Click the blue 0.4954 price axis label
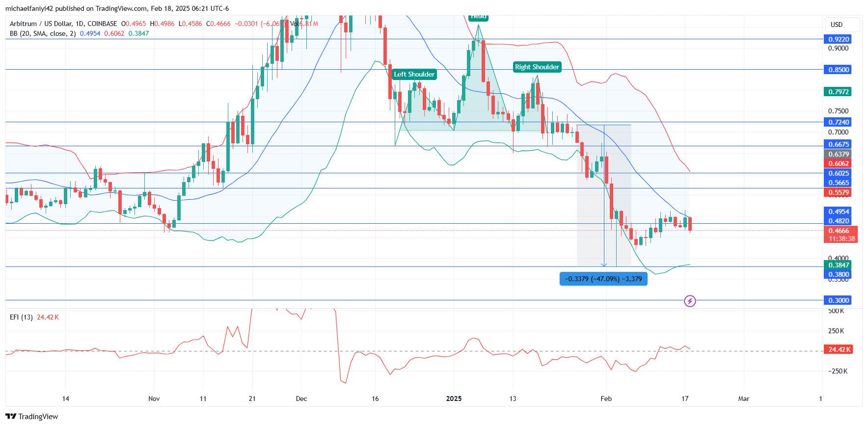 838,212
